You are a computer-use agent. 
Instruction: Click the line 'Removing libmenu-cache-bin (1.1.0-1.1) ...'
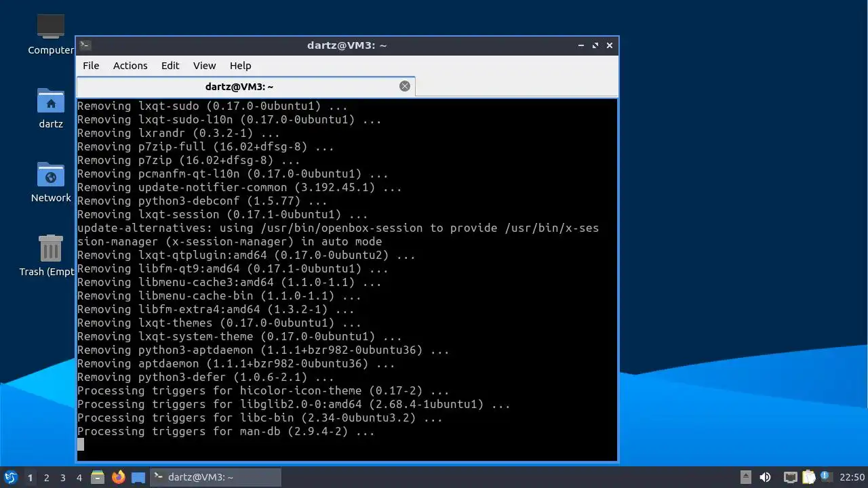pyautogui.click(x=219, y=296)
